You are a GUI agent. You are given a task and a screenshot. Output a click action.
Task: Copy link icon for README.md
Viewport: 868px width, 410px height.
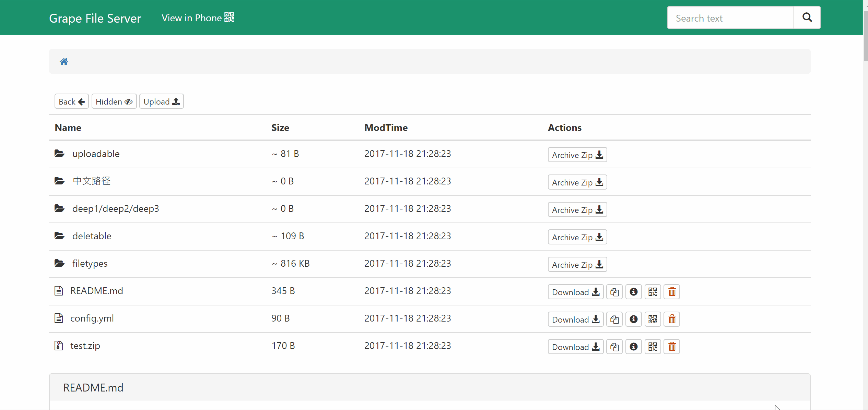tap(614, 292)
